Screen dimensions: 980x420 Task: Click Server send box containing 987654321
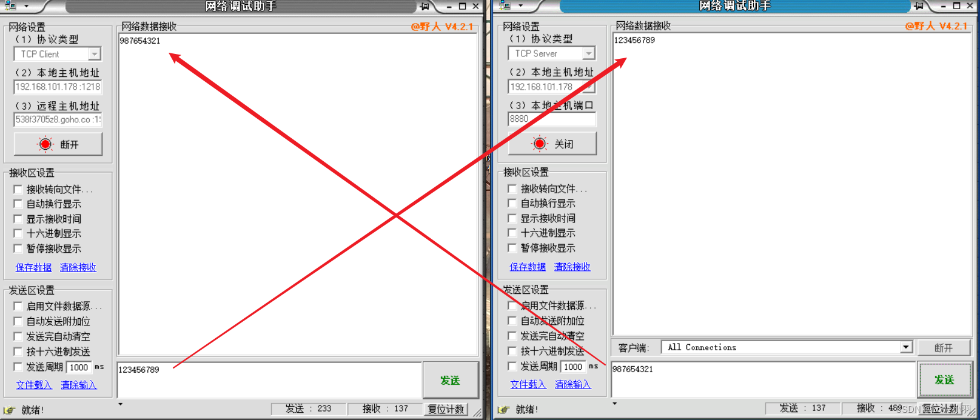click(x=764, y=379)
